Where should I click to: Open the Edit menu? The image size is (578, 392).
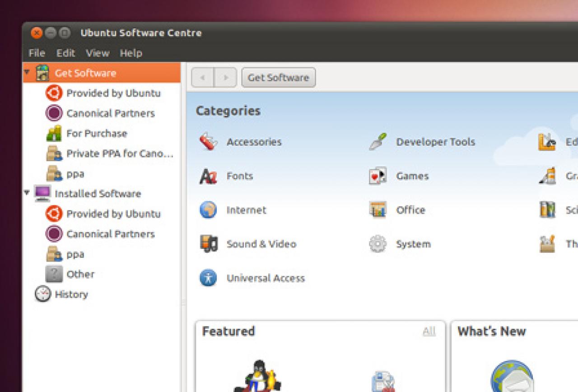pos(65,53)
